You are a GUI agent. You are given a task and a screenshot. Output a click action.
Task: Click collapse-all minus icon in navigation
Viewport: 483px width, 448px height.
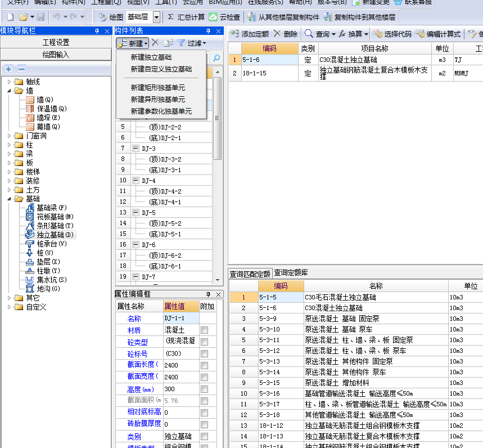(x=21, y=69)
